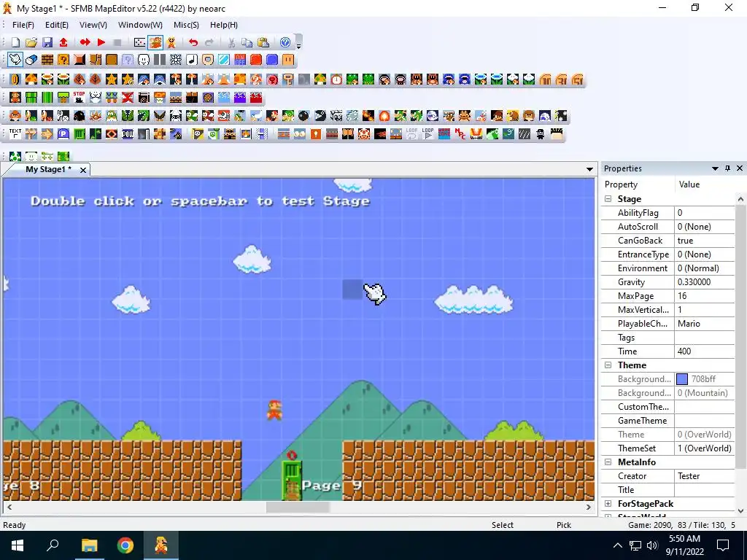Open Windows Start menu
Screen dimensions: 747x560
click(x=18, y=545)
